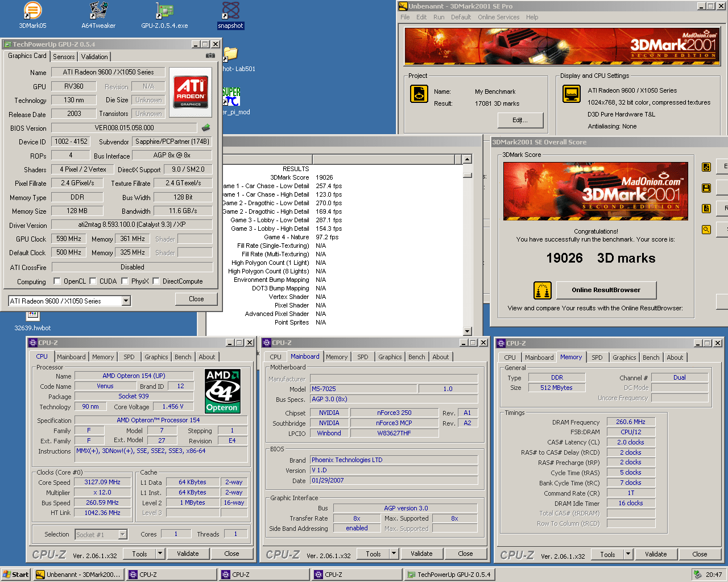The image size is (728, 582).
Task: Click the Start button on taskbar
Action: 15,575
